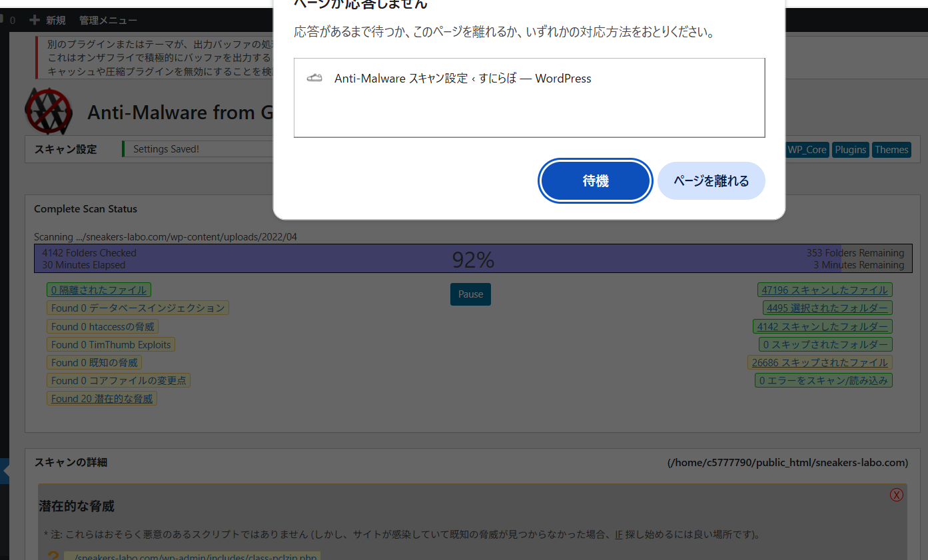Click Found 0 データベースインジェクション label
Viewport: 928px width, 560px height.
click(138, 308)
